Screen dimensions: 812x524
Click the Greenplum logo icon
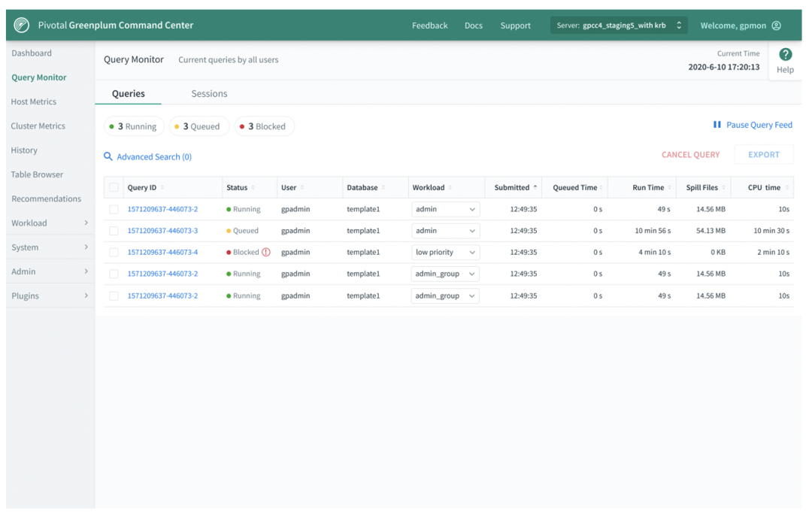click(x=22, y=25)
